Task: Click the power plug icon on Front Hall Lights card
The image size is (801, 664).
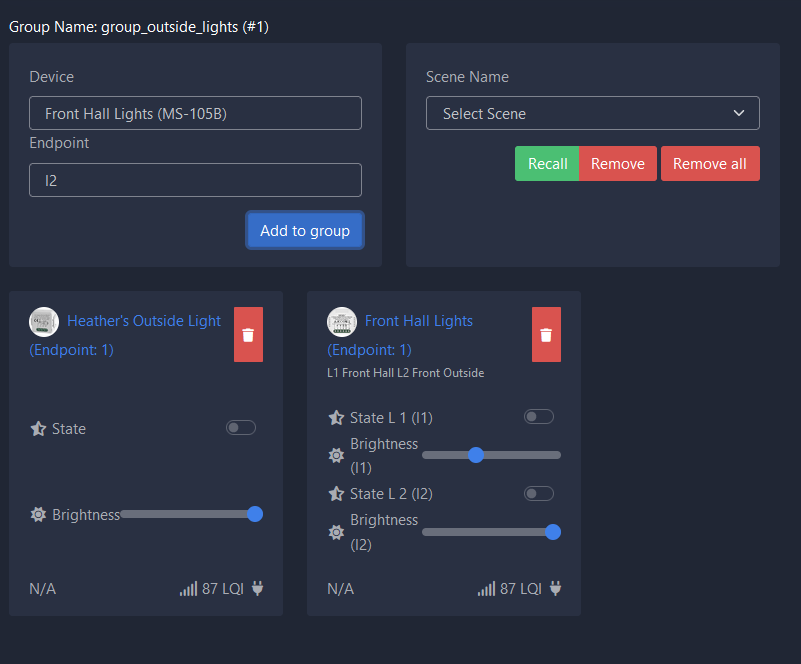Action: click(554, 588)
